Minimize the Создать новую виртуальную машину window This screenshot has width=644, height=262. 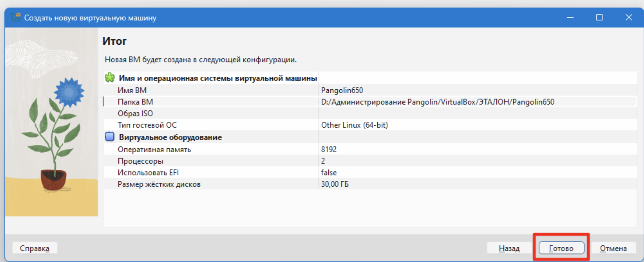(570, 18)
